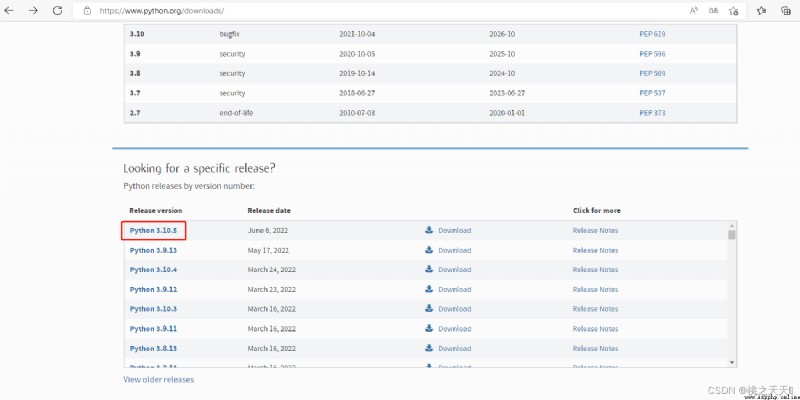Open the PEP 619 link
The height and width of the screenshot is (400, 800).
[653, 34]
